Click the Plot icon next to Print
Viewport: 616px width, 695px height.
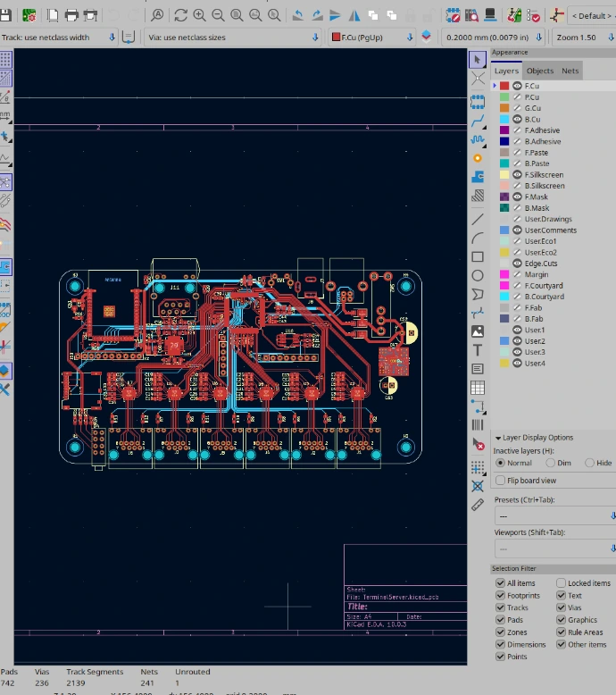[90, 15]
